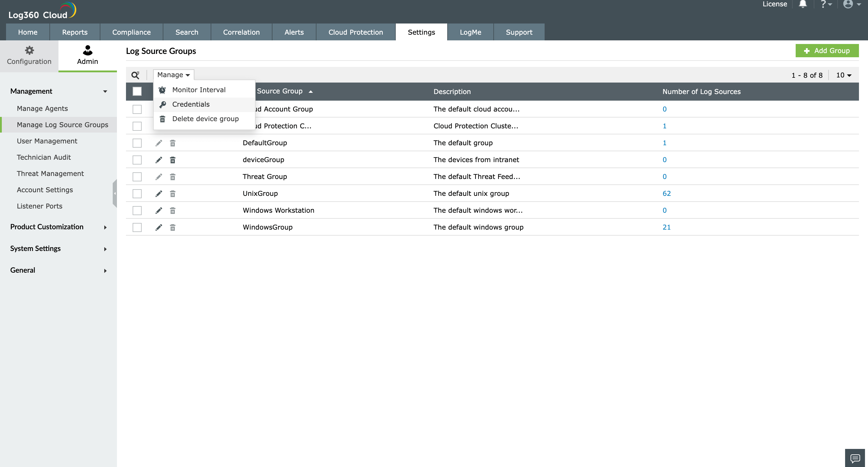The image size is (868, 467).
Task: Check the select-all header checkbox
Action: coord(137,91)
